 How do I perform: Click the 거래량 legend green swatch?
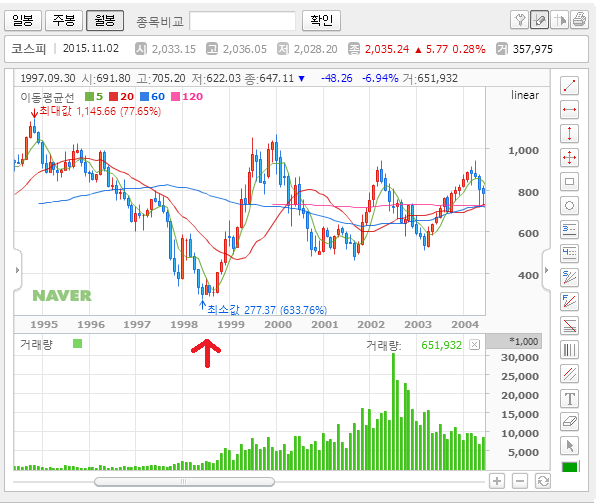(78, 344)
